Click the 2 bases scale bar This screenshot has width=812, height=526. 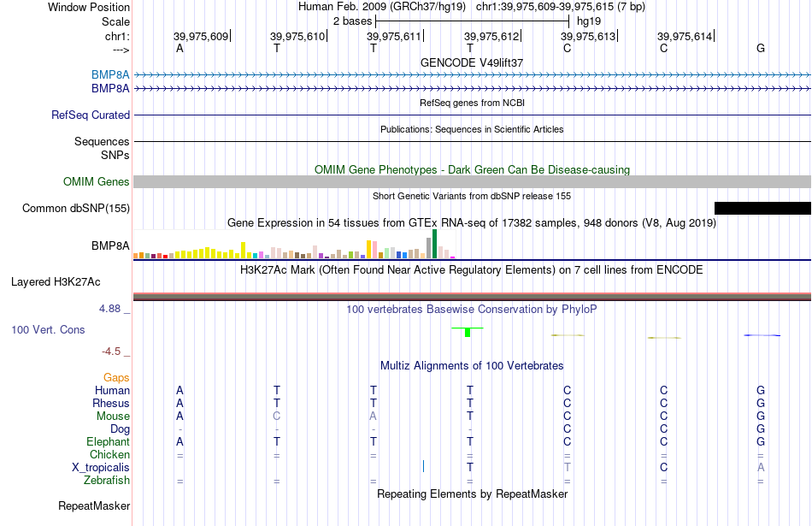pyautogui.click(x=473, y=21)
